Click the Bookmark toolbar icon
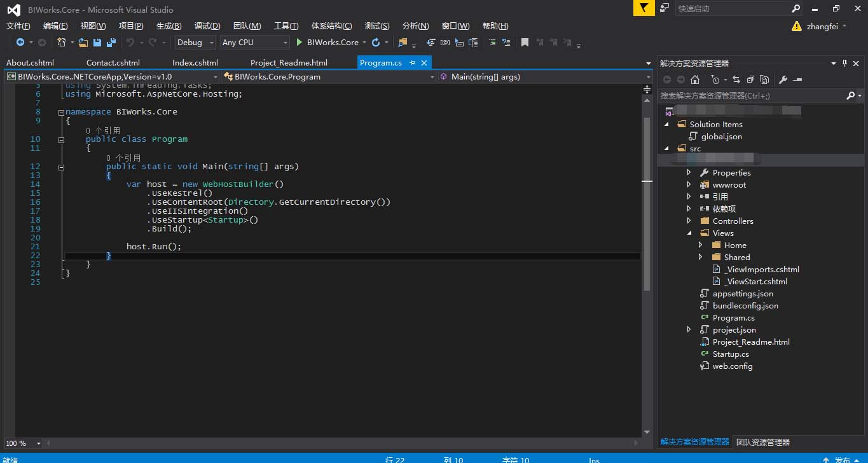This screenshot has height=463, width=868. (x=525, y=43)
